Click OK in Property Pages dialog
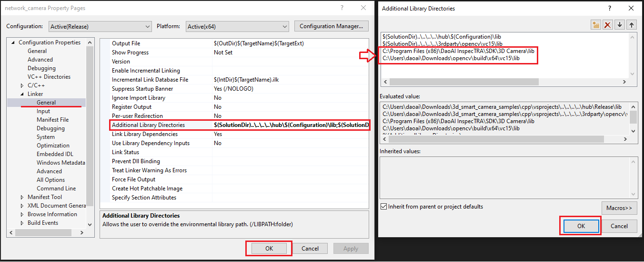 (269, 248)
